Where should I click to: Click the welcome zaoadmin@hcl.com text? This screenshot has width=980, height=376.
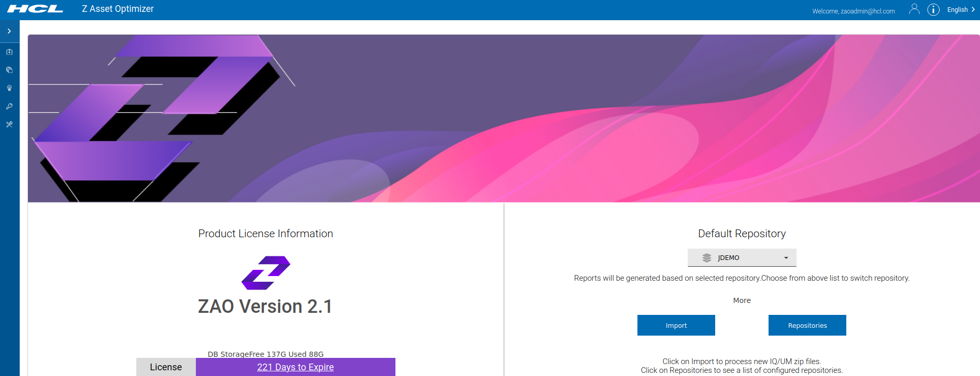854,11
